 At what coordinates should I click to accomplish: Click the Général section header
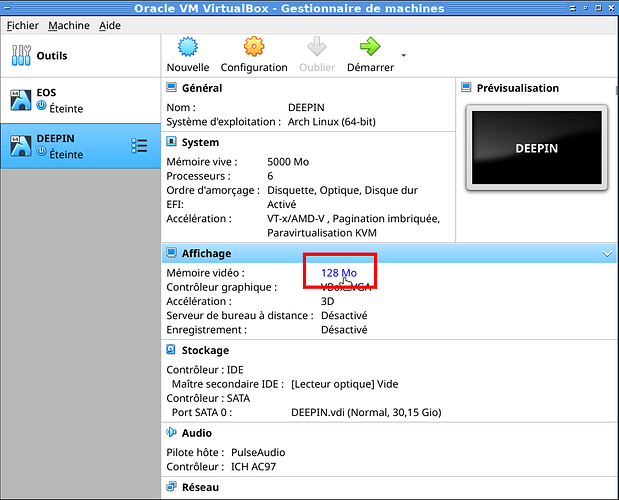pyautogui.click(x=202, y=88)
